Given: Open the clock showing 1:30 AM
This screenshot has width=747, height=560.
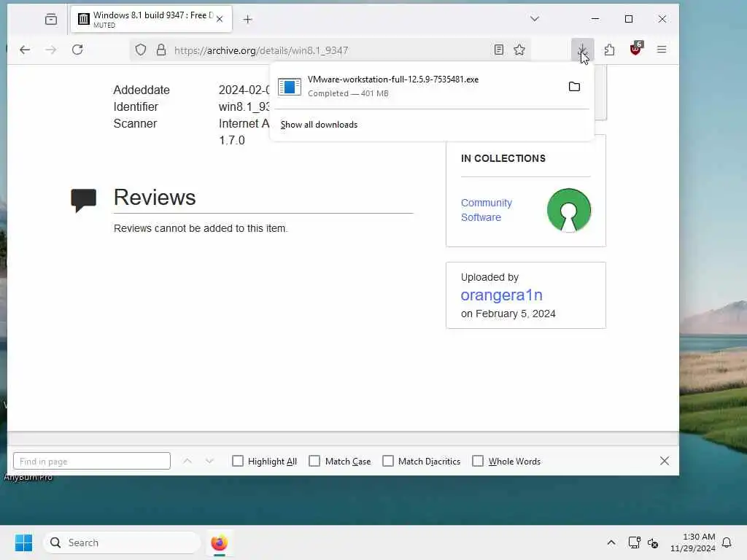Looking at the screenshot, I should [x=693, y=542].
